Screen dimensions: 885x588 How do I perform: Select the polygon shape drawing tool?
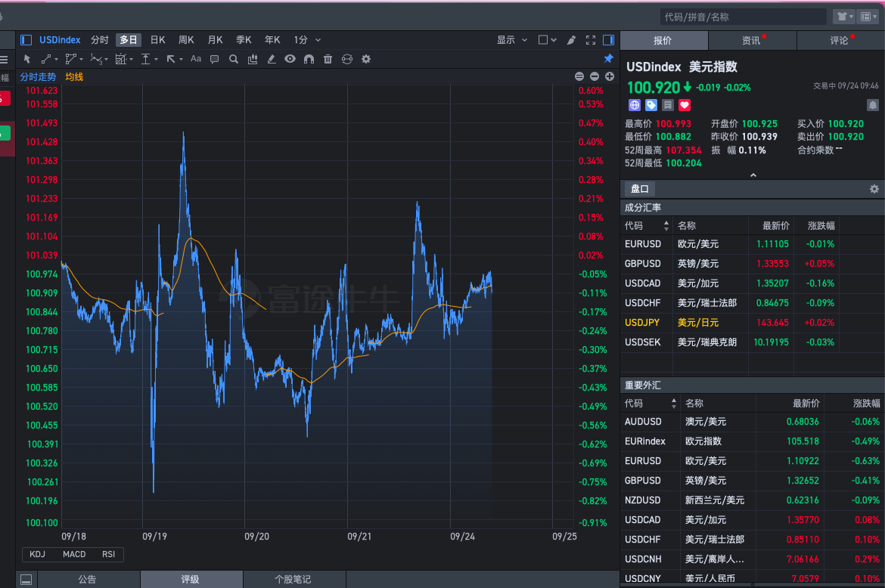(70, 59)
